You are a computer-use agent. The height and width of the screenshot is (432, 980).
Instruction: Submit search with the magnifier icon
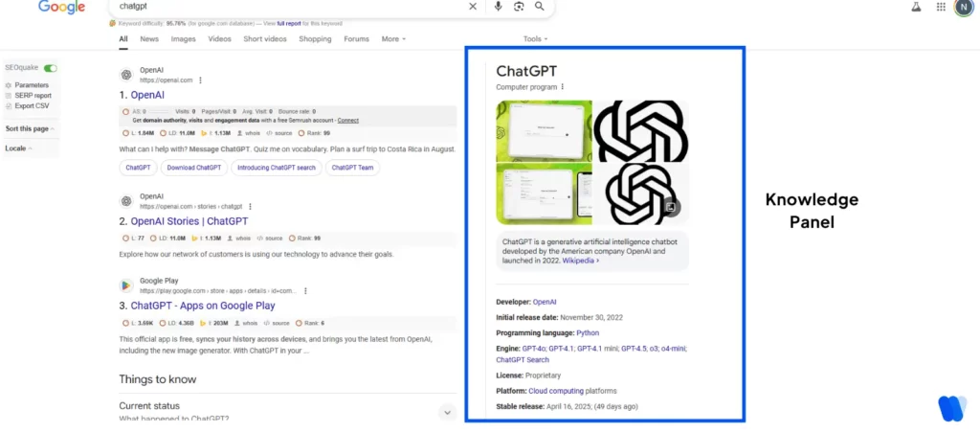click(x=540, y=7)
